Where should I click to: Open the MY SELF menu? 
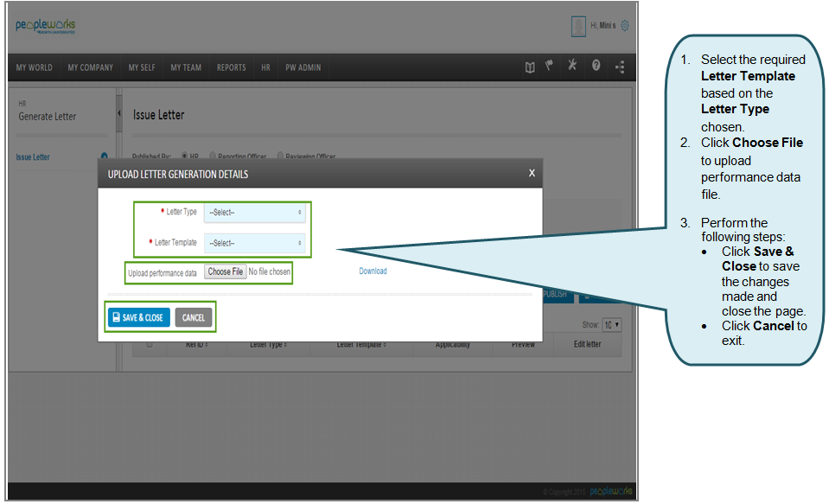(x=142, y=67)
